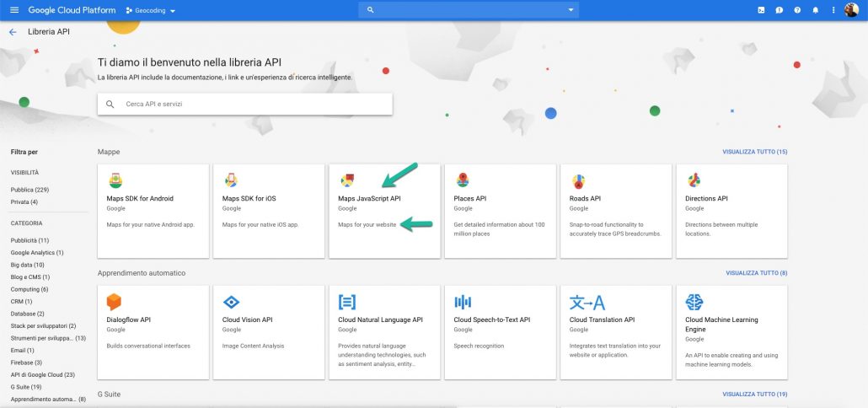Expand the top search bar dropdown arrow

pos(571,10)
